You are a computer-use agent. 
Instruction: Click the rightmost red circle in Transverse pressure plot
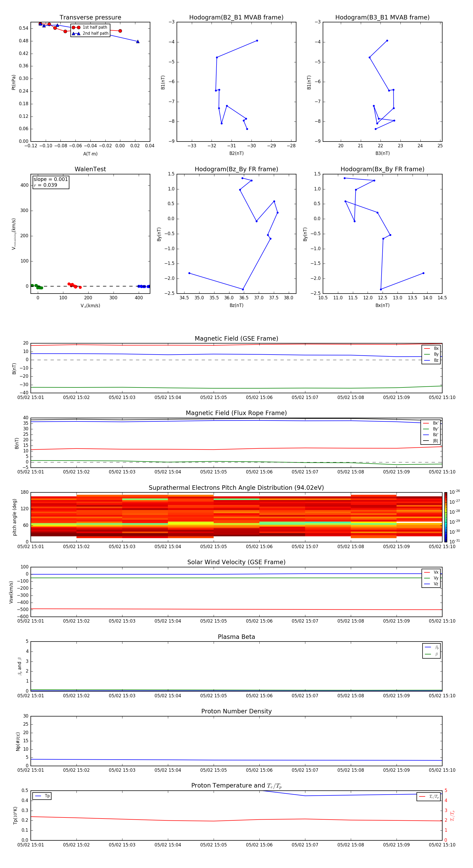pos(120,31)
